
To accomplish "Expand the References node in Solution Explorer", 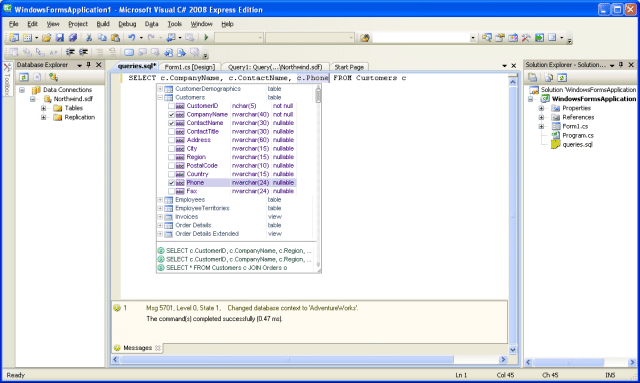I will tap(541, 118).
